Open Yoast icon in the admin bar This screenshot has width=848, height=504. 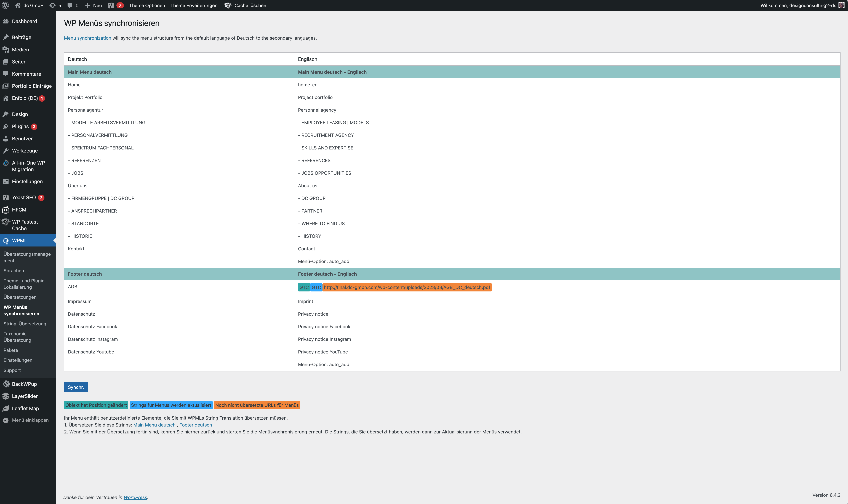111,6
